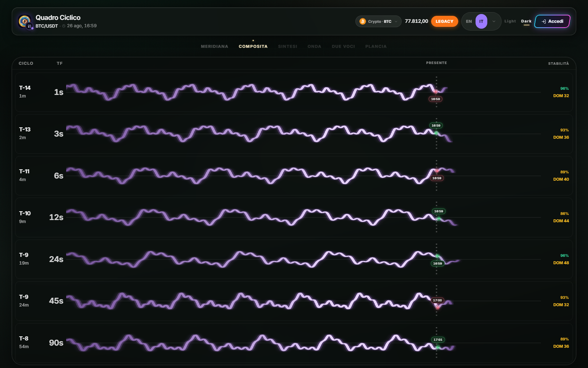Click the 16:59 marker on 3s row
This screenshot has width=588, height=368.
436,125
